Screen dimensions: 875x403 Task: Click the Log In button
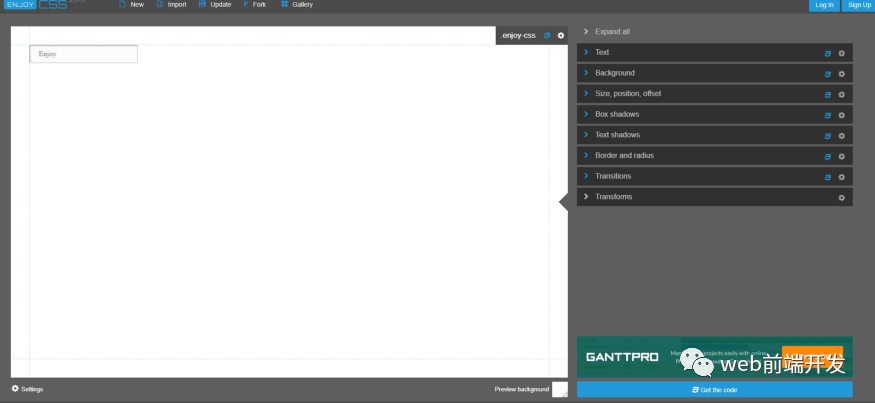(824, 5)
